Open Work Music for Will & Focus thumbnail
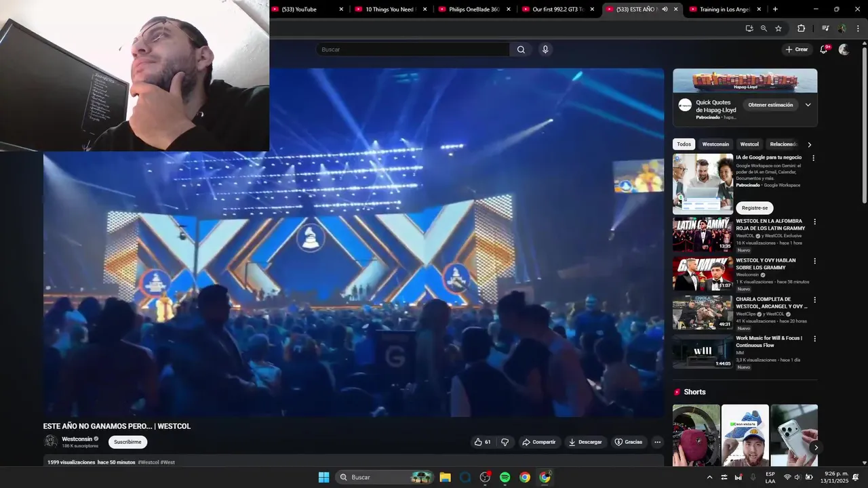The image size is (868, 488). tap(703, 352)
